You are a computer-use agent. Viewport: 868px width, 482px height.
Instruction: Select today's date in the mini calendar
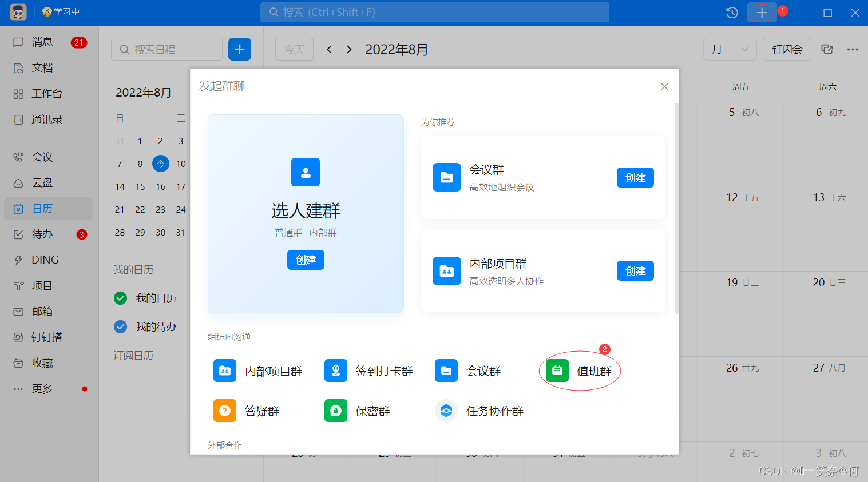161,164
